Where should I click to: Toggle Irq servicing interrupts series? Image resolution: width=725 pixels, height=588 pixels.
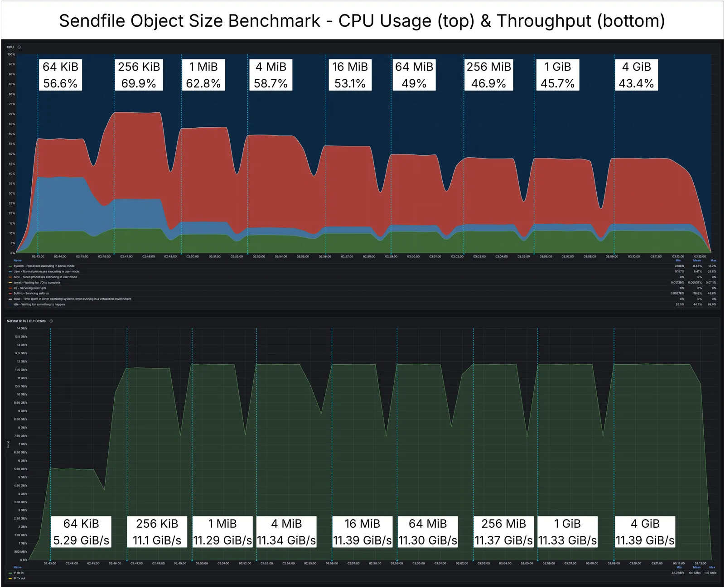click(30, 288)
